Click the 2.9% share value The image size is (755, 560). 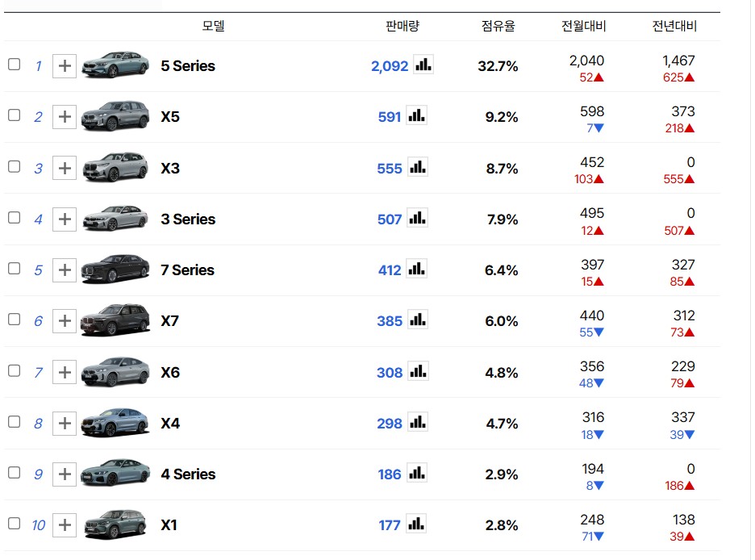coord(502,474)
